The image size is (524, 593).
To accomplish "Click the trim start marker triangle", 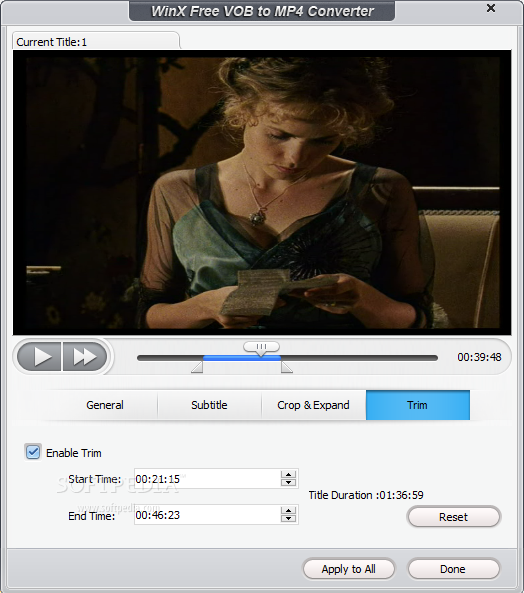I will point(197,367).
